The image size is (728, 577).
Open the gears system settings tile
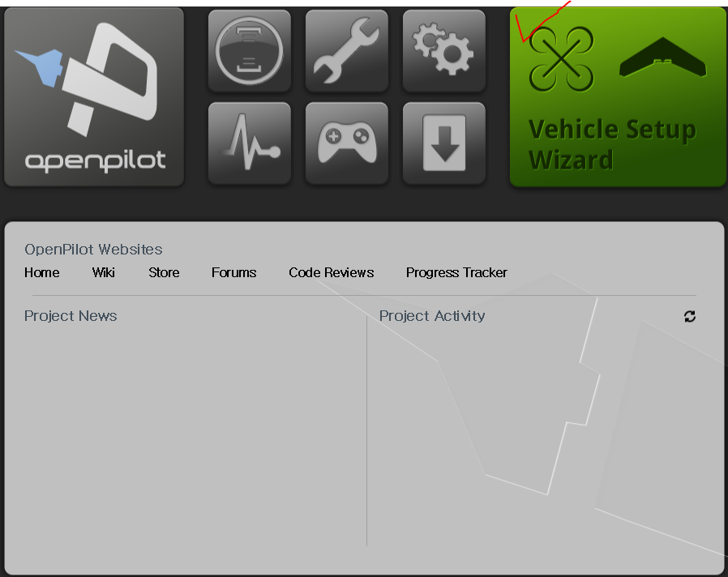(444, 51)
